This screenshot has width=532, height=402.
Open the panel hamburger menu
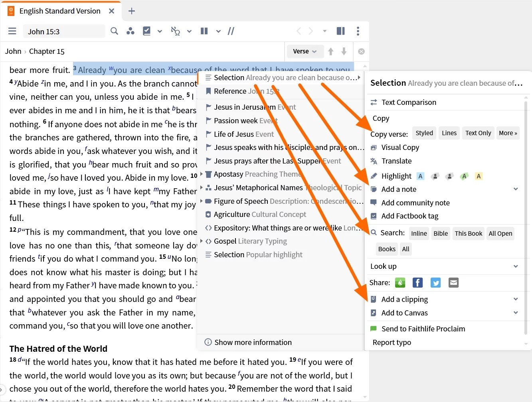(x=12, y=31)
